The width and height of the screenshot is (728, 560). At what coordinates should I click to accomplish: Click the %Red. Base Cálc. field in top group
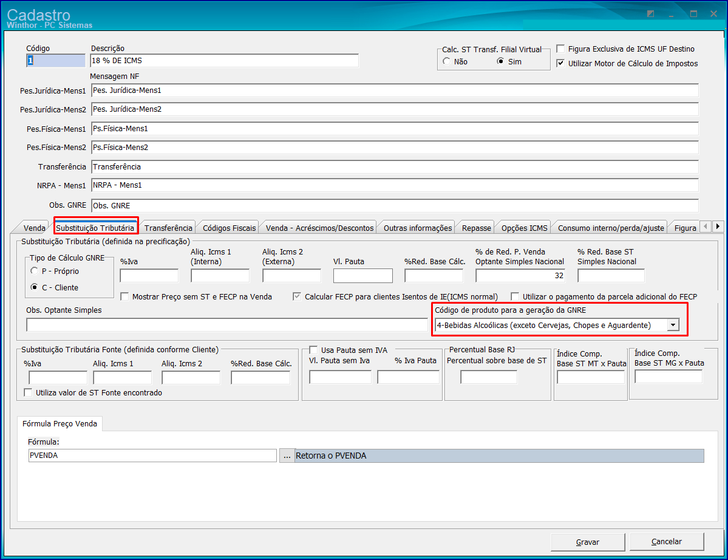[x=434, y=275]
